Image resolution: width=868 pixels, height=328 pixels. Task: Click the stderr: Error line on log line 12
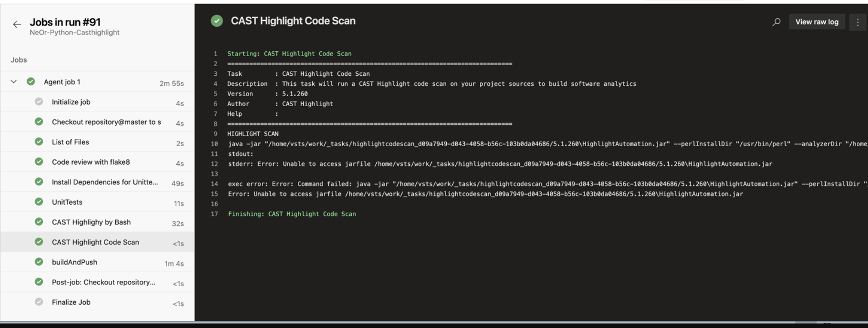point(500,164)
